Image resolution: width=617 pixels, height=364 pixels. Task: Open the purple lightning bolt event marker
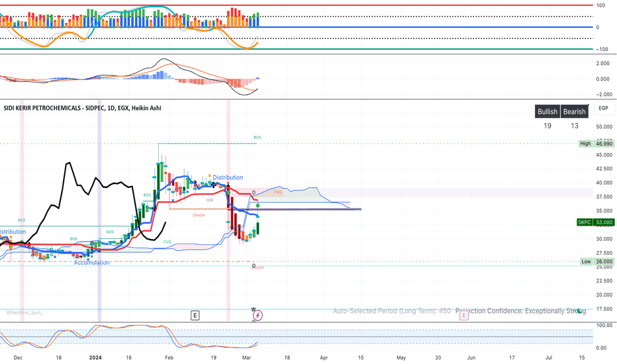click(258, 315)
